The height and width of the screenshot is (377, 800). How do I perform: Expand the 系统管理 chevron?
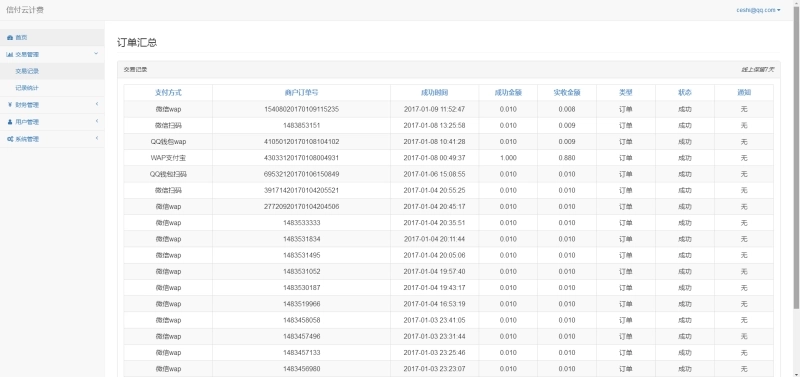[x=97, y=138]
